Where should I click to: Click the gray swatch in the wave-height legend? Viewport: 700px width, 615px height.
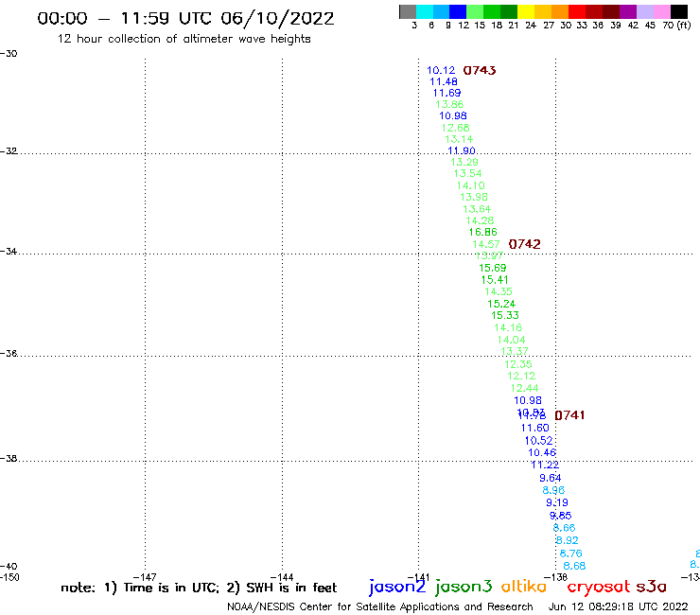click(408, 11)
